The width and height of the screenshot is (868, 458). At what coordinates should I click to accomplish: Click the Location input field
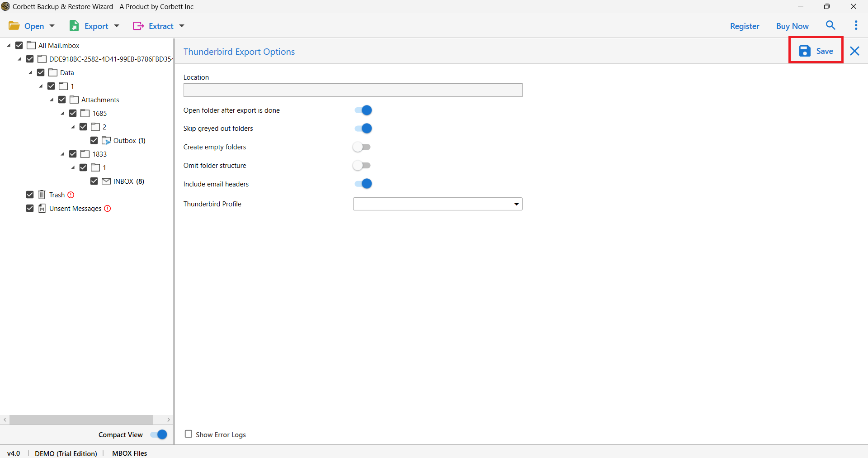pos(353,90)
